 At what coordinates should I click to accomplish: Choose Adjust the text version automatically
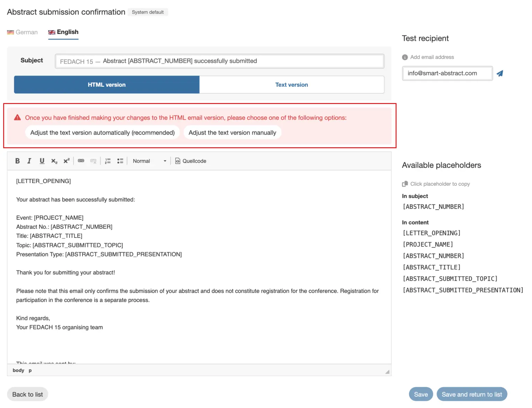pos(103,132)
